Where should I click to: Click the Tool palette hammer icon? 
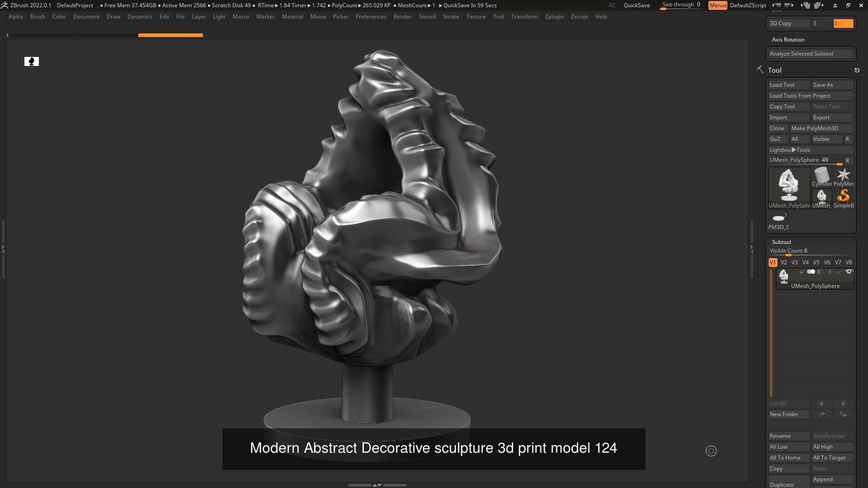coord(760,70)
